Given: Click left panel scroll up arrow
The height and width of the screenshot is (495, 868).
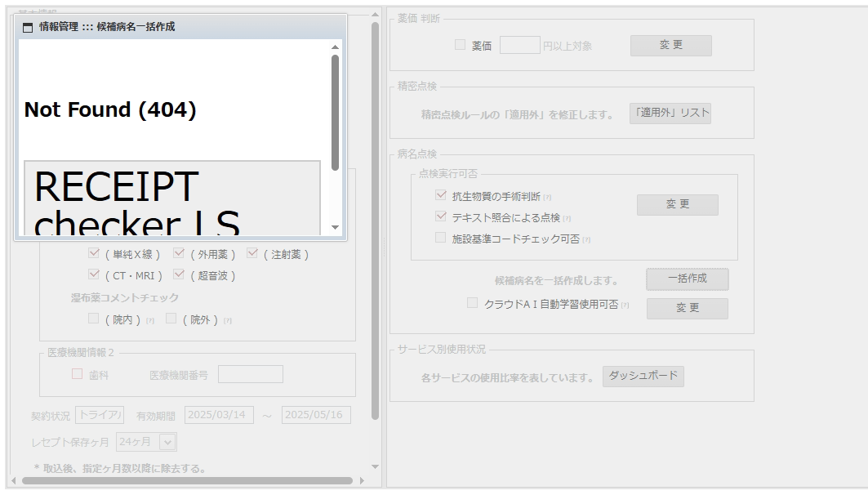Looking at the screenshot, I should (x=376, y=15).
